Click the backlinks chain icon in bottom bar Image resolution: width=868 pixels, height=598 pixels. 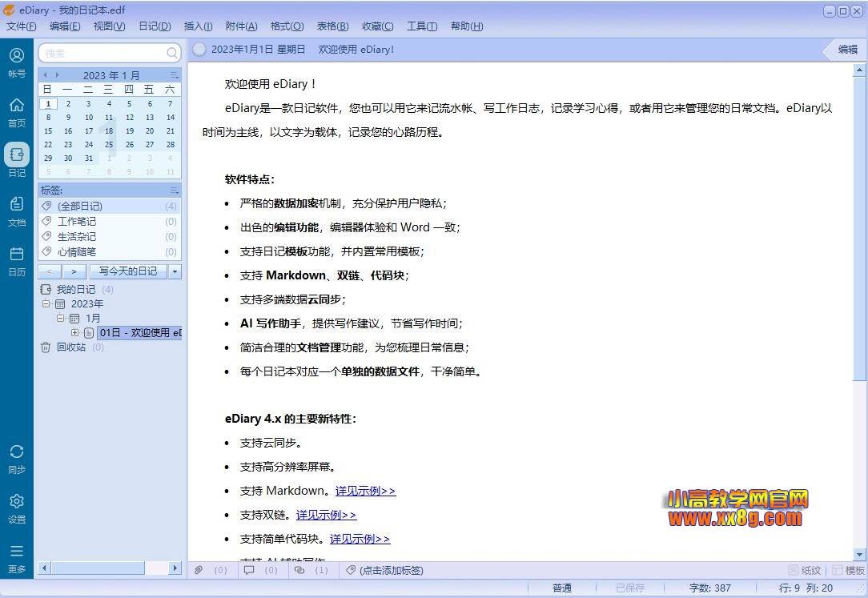(x=299, y=570)
